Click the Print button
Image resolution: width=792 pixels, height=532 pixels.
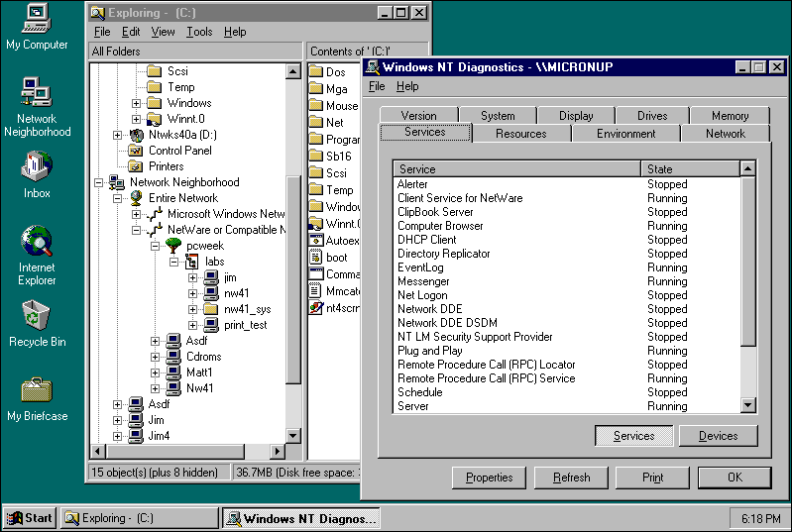[652, 478]
